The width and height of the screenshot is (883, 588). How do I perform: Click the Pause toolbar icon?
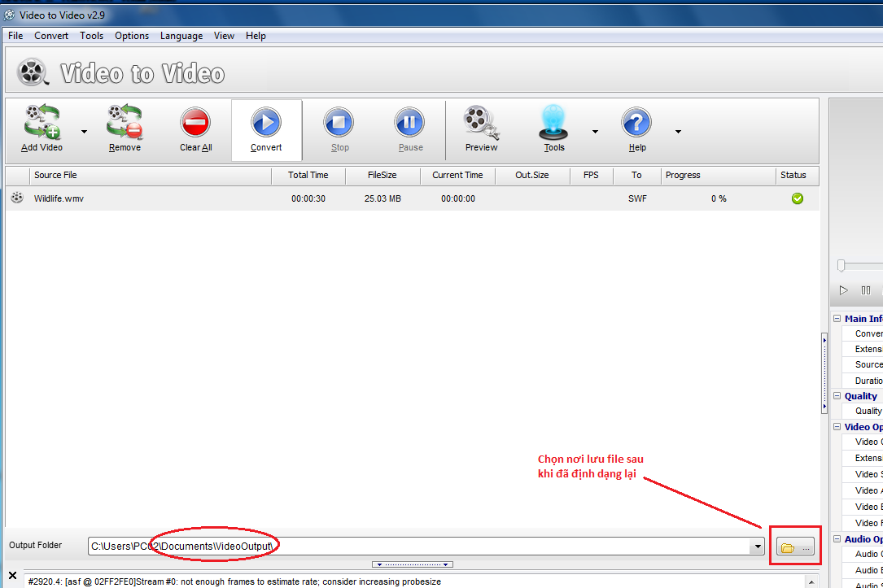click(x=410, y=124)
